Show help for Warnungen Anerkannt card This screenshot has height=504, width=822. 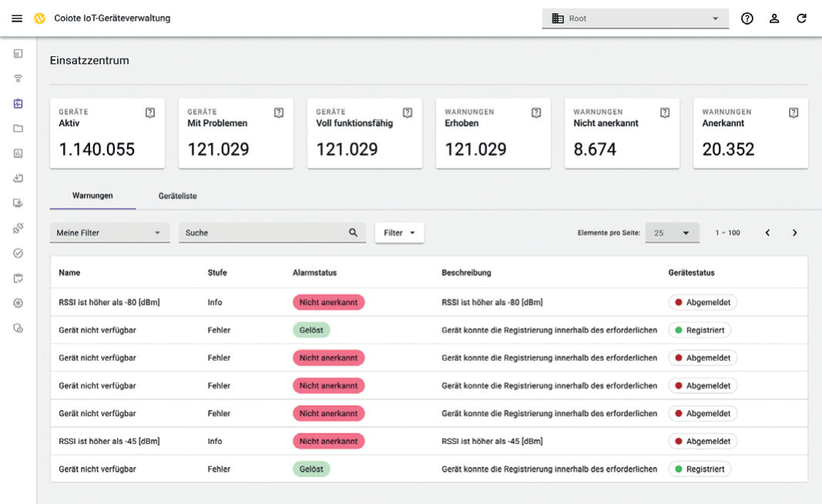pyautogui.click(x=794, y=113)
